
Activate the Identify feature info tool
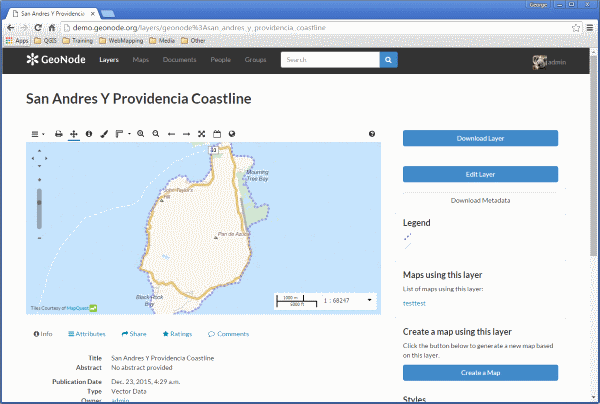click(x=89, y=134)
